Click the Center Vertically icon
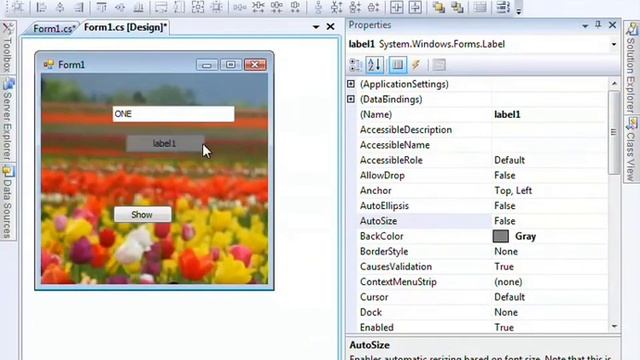 pyautogui.click(x=415, y=7)
